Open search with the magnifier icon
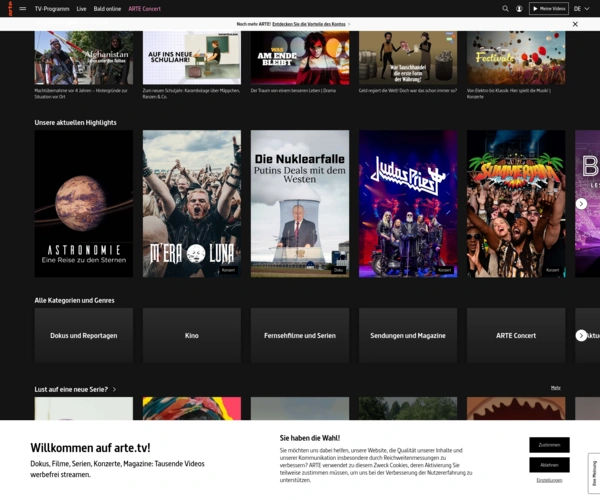 [505, 8]
